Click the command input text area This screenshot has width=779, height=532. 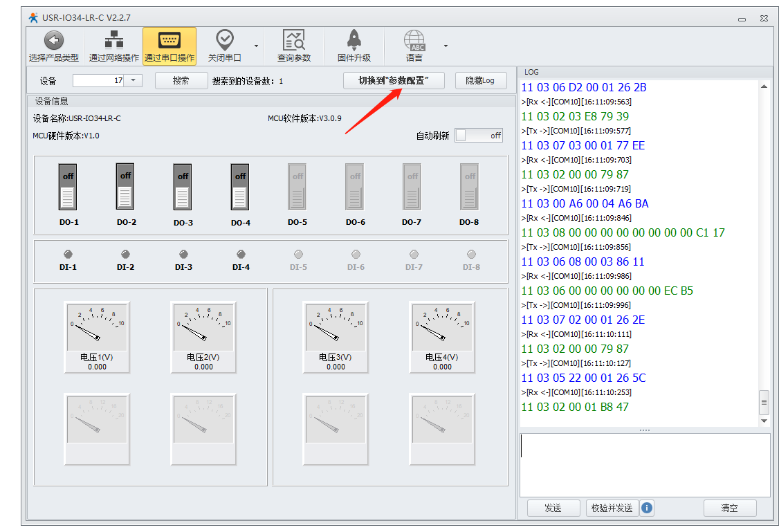[x=644, y=464]
